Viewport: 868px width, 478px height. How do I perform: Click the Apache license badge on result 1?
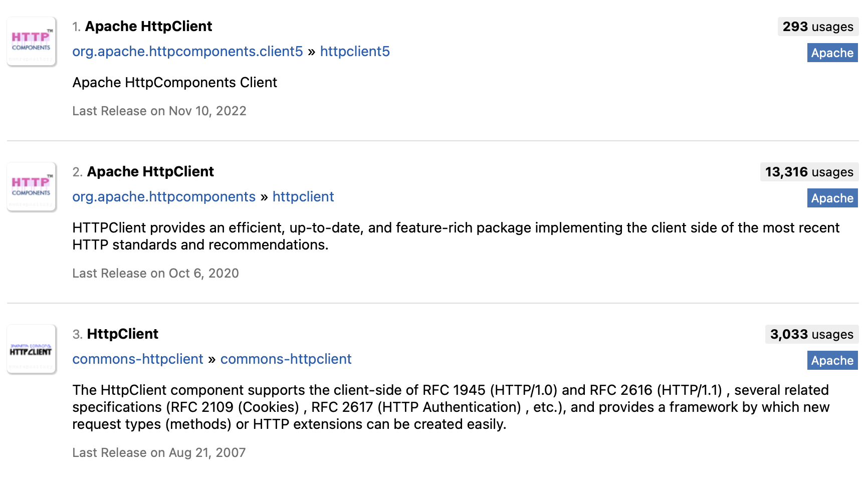(x=832, y=53)
